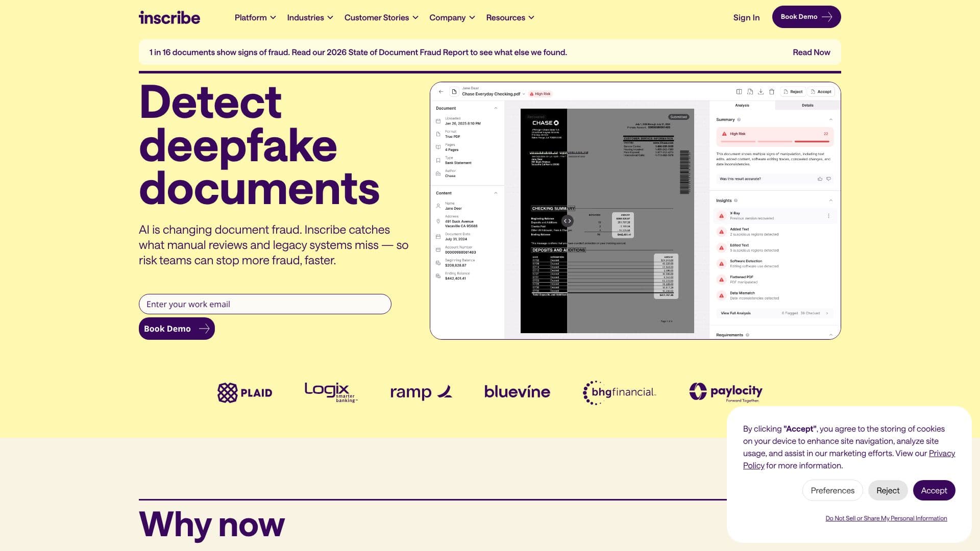Open the Customer Stories dropdown menu
Image resolution: width=980 pixels, height=551 pixels.
(381, 17)
